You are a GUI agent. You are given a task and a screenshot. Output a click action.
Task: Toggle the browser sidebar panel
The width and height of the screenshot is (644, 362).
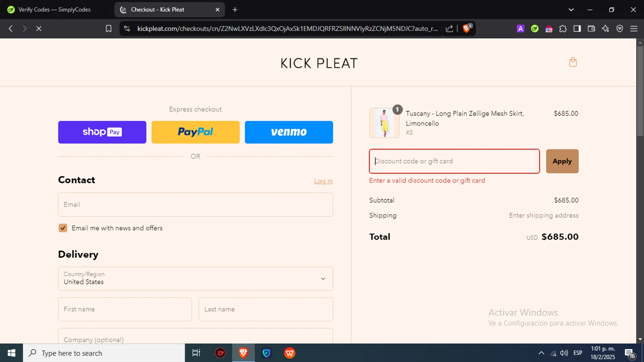(x=577, y=29)
